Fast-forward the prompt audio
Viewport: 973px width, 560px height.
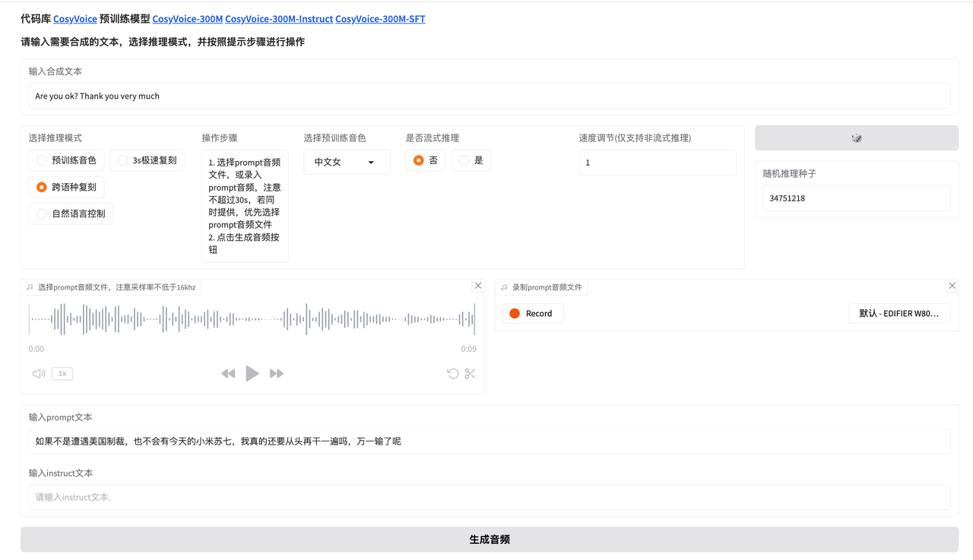277,373
